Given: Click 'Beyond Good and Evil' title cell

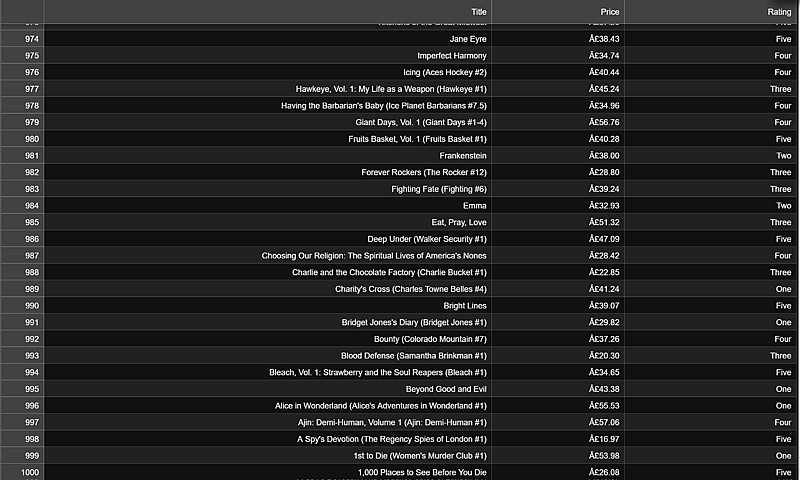Looking at the screenshot, I should 267,389.
